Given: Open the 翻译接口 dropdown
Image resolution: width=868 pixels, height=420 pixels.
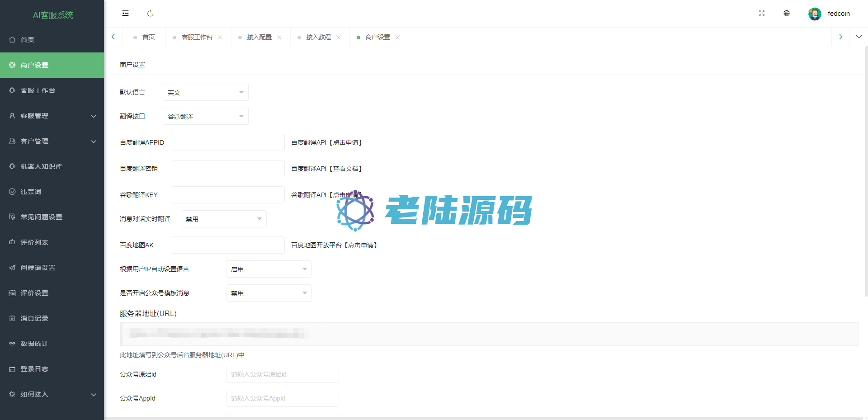Looking at the screenshot, I should pyautogui.click(x=205, y=116).
